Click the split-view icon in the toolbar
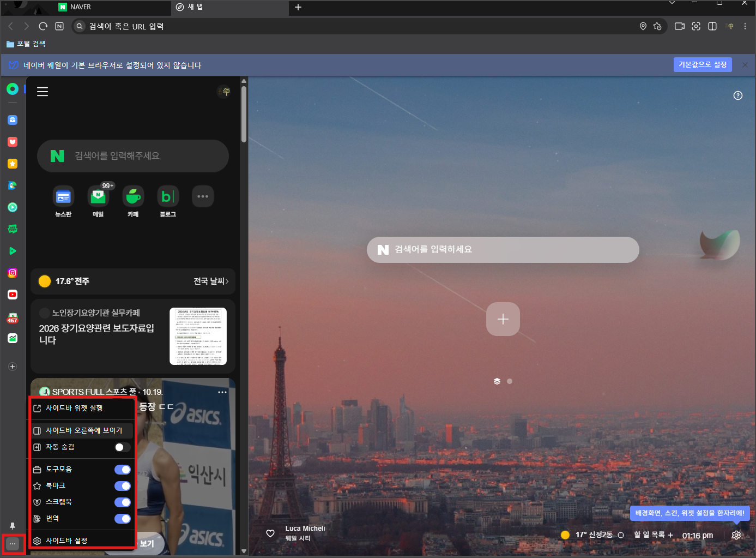This screenshot has height=558, width=756. [x=712, y=26]
